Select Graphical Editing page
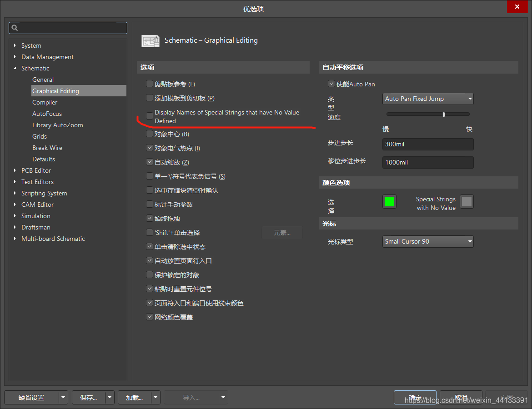532x409 pixels. point(79,91)
